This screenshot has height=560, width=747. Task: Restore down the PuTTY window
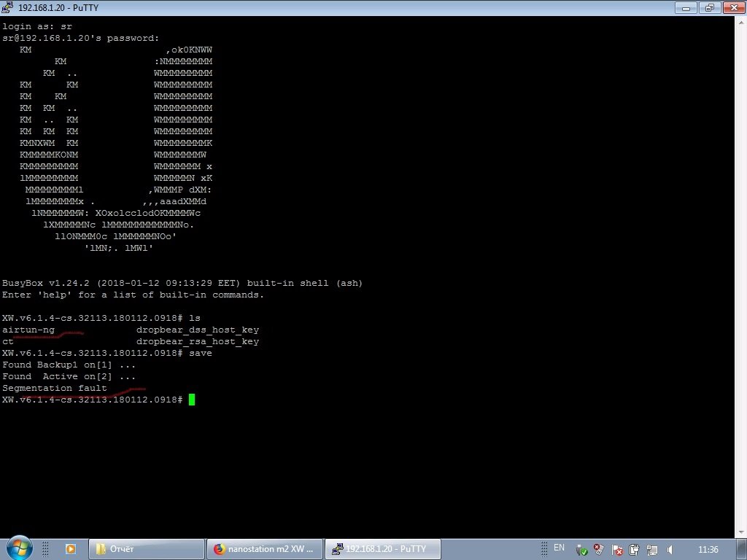[710, 7]
